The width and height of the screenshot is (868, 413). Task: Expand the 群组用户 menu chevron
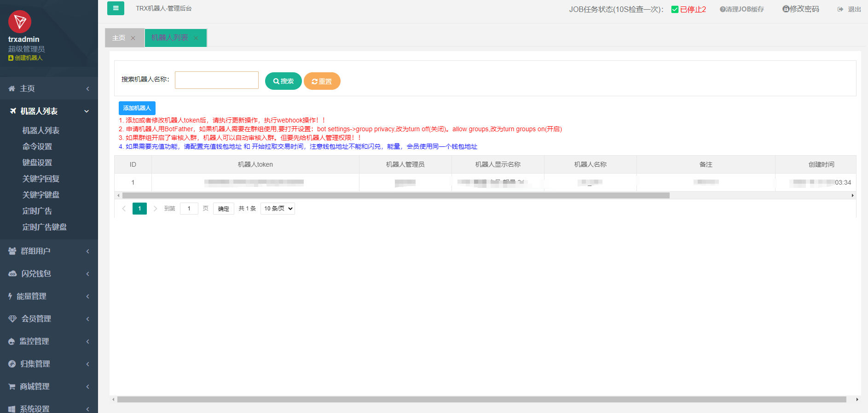pos(87,251)
